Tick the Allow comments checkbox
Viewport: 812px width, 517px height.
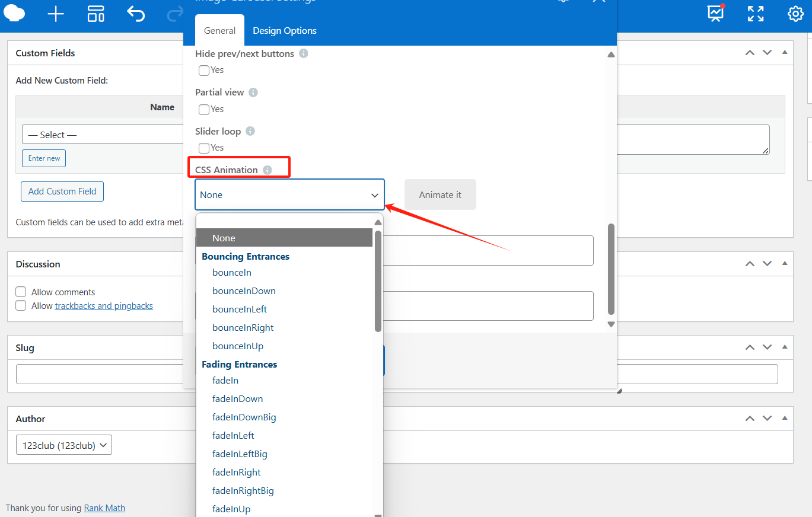tap(21, 292)
